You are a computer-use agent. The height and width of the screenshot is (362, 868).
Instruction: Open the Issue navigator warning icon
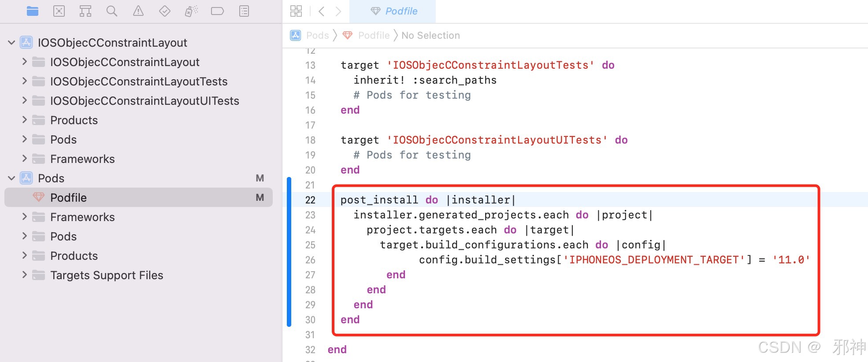138,11
